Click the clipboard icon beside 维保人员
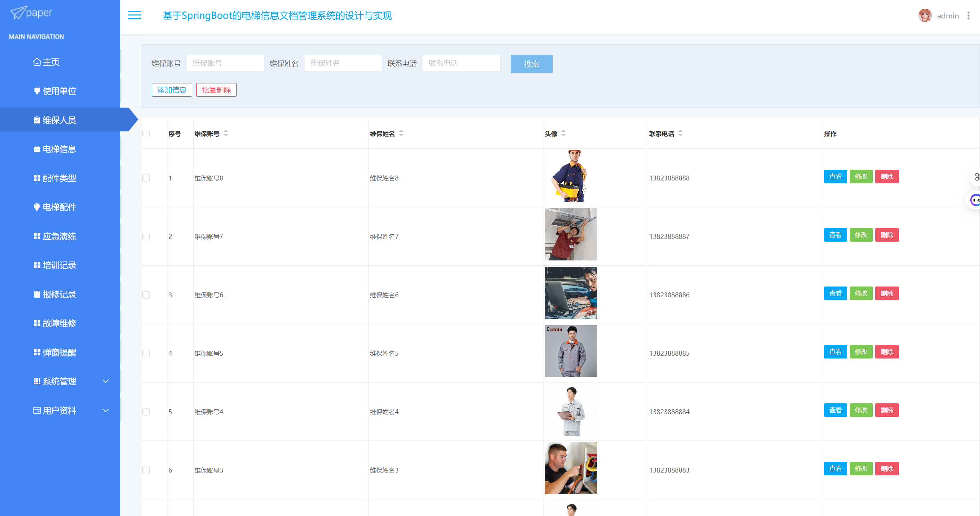 click(x=37, y=120)
